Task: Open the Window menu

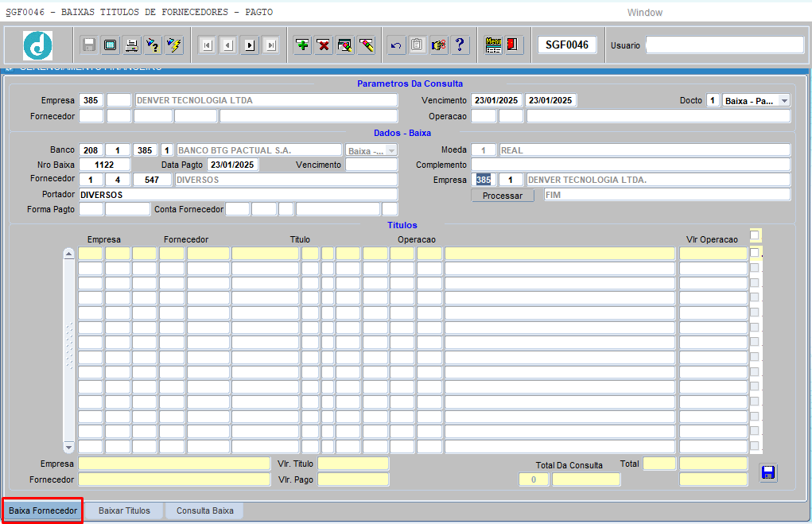Action: tap(645, 13)
